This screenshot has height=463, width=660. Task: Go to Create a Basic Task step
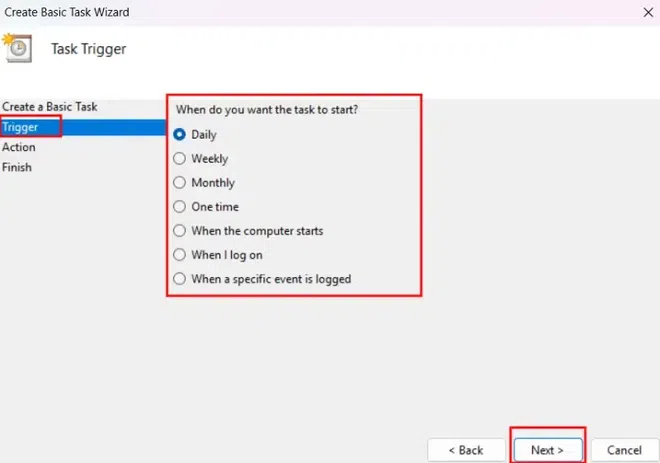pyautogui.click(x=50, y=106)
